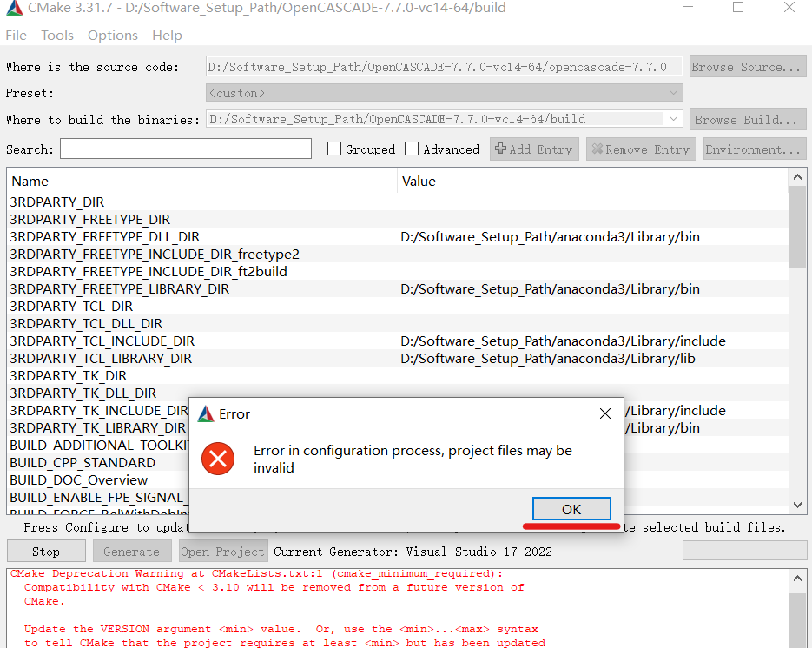Click the Generate button

[x=131, y=552]
